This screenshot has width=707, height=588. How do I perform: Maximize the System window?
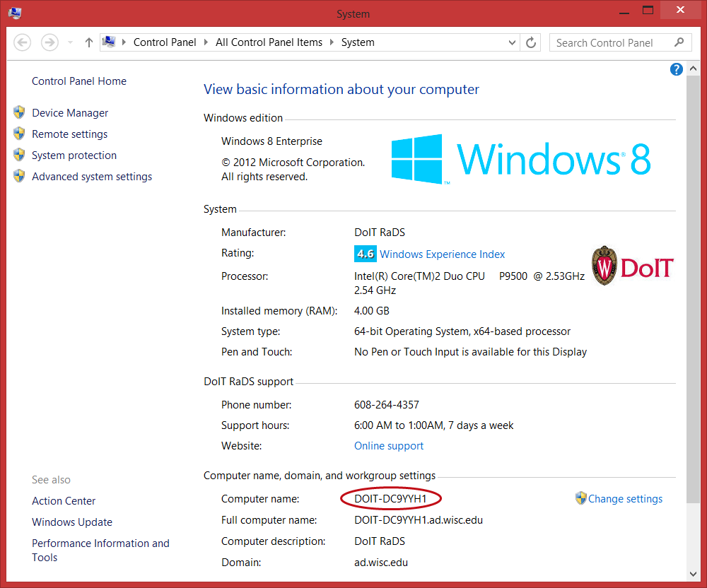648,11
